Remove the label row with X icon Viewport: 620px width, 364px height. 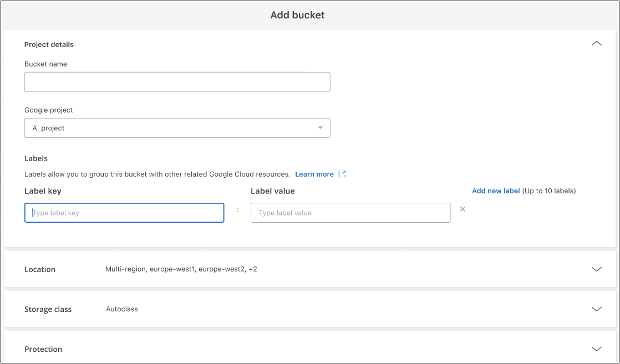(463, 209)
